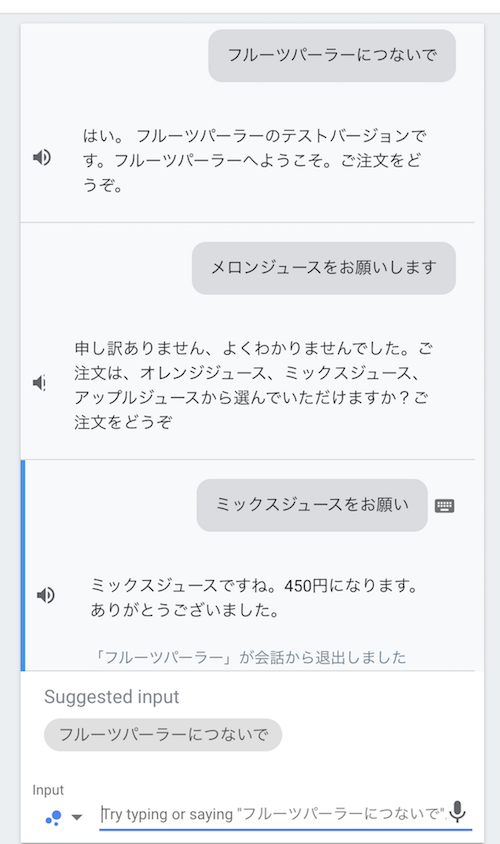The height and width of the screenshot is (844, 500).
Task: Click keyboard icon beside ミックスジュースをお願い
Action: coord(444,505)
